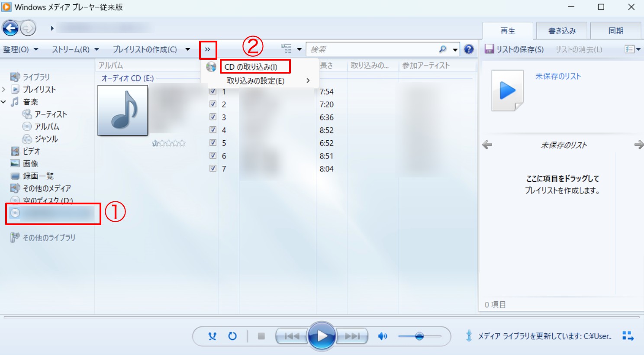The image size is (644, 355).
Task: Open the ストリーム(R) dropdown menu
Action: pos(76,49)
